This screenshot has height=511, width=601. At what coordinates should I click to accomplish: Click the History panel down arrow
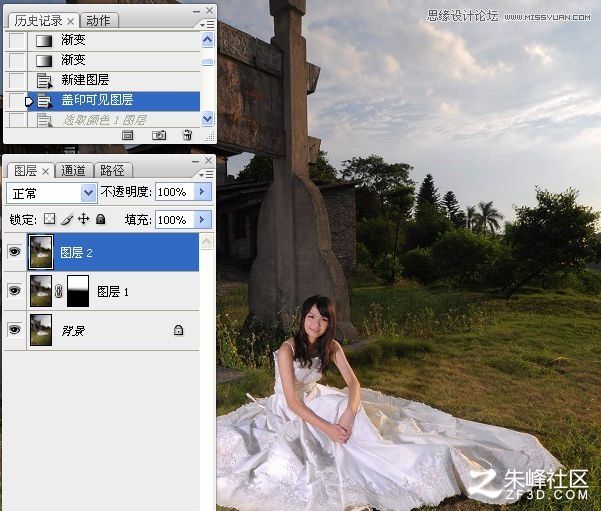(x=207, y=119)
